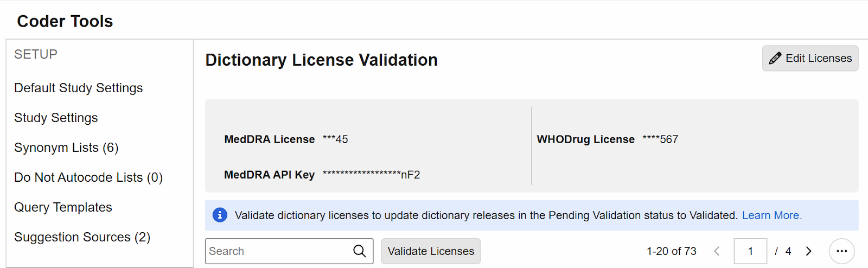Open Study Settings in sidebar
This screenshot has height=268, width=868.
pyautogui.click(x=56, y=118)
